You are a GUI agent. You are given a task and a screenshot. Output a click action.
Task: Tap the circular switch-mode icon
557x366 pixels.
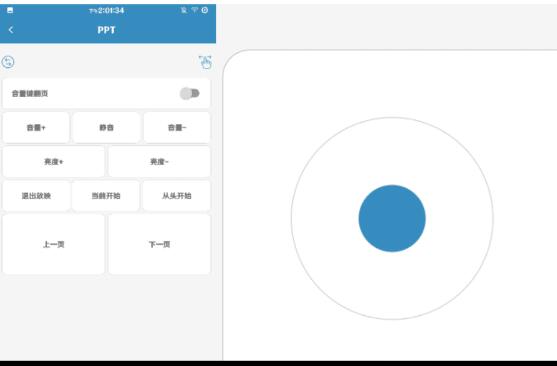pos(8,62)
